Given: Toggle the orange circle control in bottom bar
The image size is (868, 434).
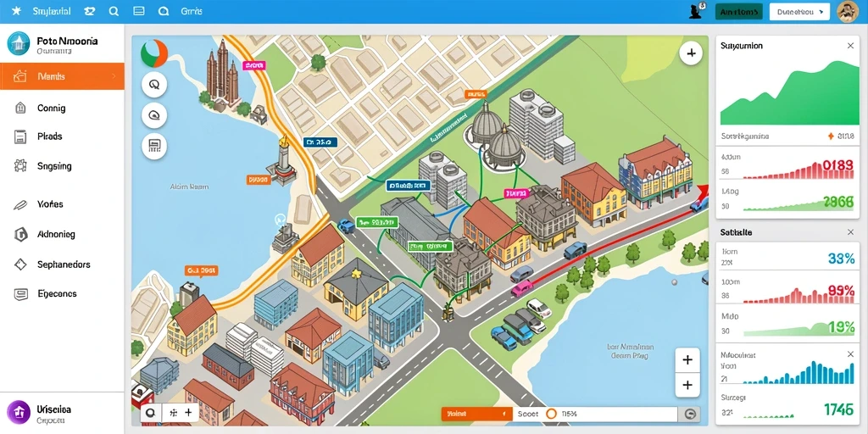Looking at the screenshot, I should (551, 414).
